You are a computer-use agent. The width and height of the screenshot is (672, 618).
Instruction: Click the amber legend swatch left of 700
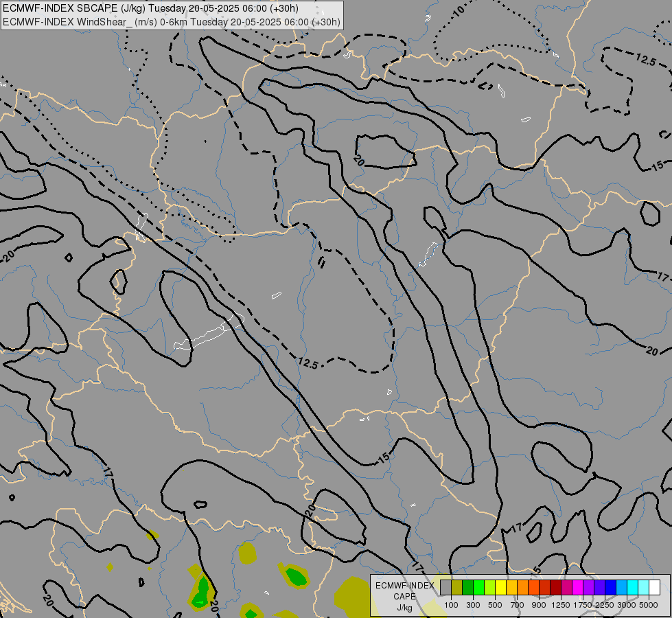pos(511,587)
